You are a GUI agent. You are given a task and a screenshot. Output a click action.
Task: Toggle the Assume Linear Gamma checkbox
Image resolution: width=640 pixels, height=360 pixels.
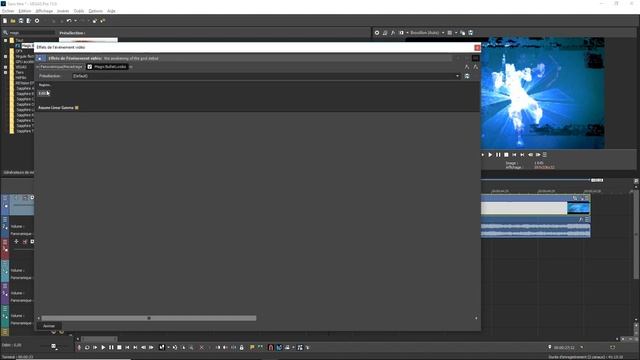click(x=77, y=108)
